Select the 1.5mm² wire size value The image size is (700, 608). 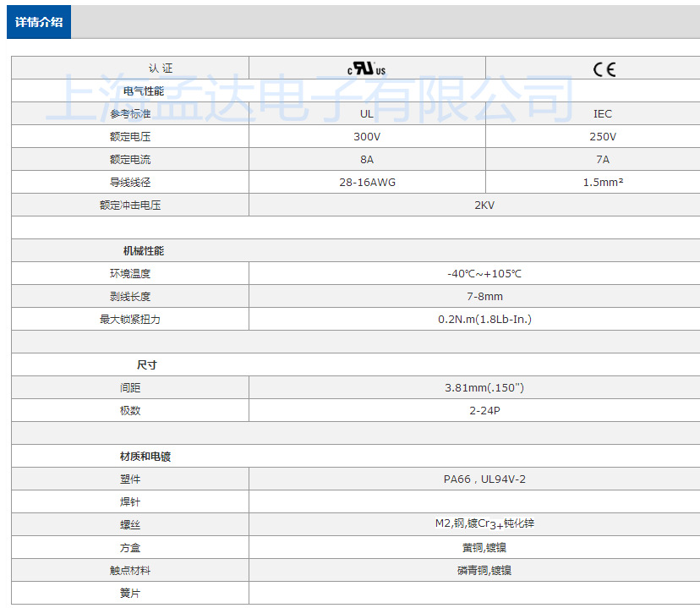point(603,182)
